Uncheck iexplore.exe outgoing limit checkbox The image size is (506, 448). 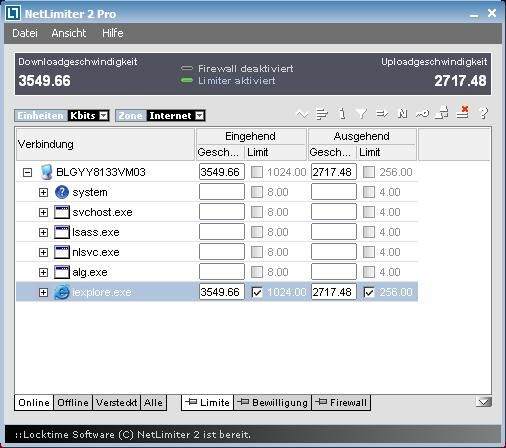pos(369,292)
